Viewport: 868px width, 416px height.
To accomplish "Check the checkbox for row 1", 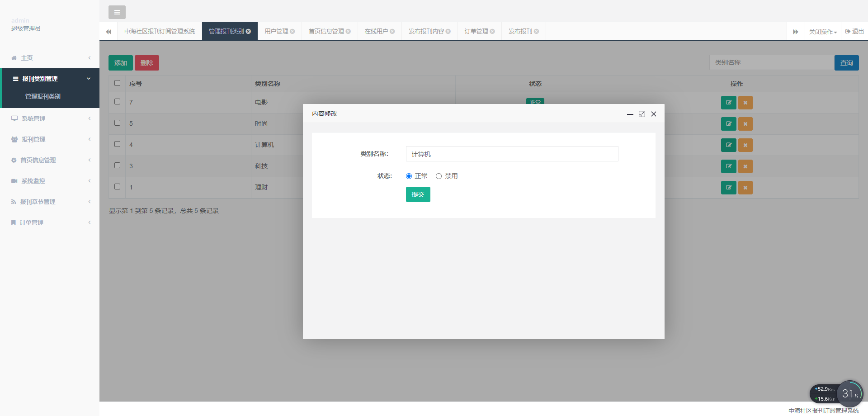I will [118, 187].
